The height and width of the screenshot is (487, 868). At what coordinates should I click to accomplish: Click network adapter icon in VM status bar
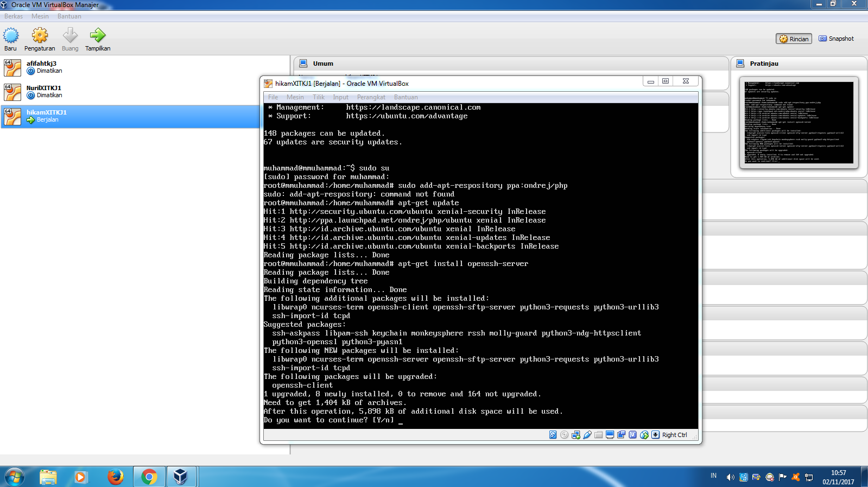point(575,435)
